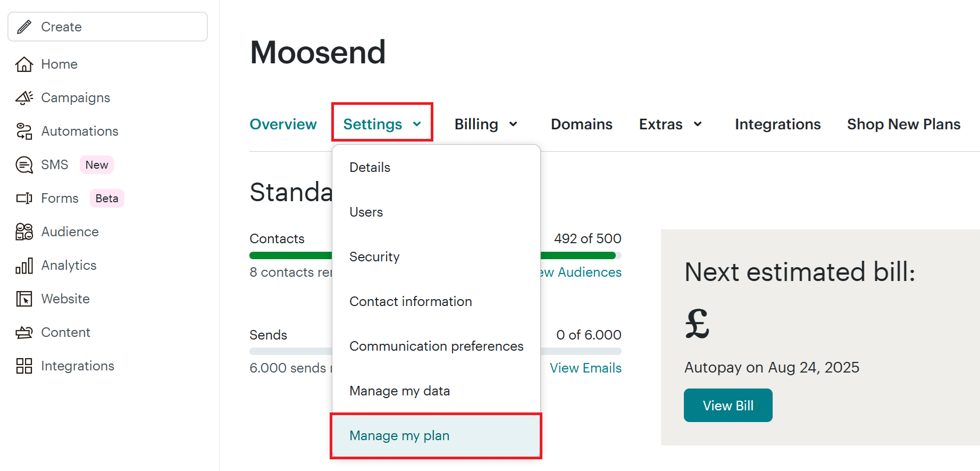Expand the Extras dropdown
The height and width of the screenshot is (471, 980).
(670, 124)
